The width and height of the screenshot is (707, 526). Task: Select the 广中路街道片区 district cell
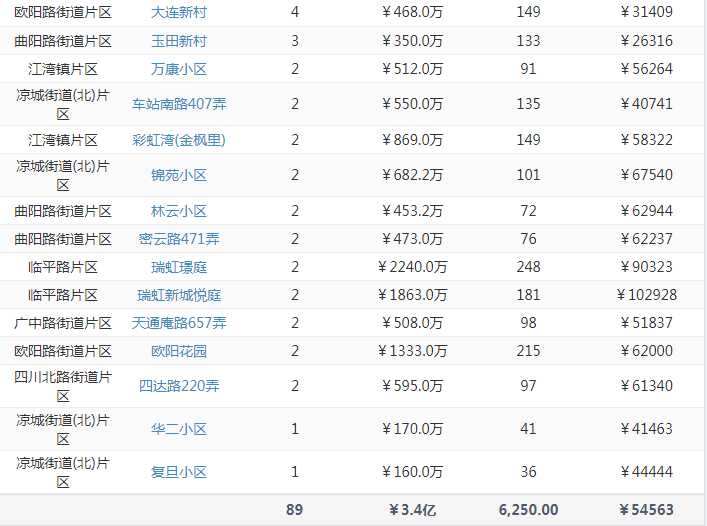(x=63, y=323)
